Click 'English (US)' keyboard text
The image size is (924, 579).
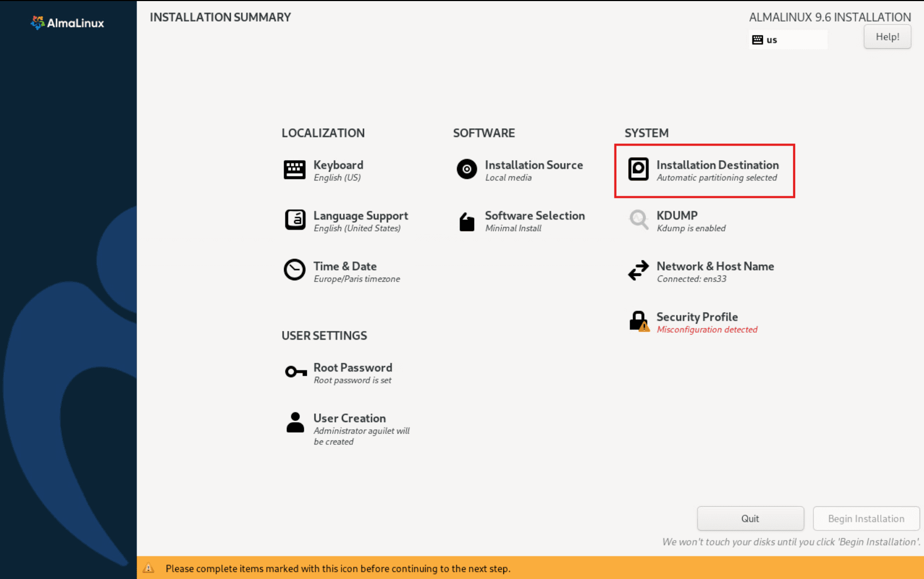[x=337, y=178]
